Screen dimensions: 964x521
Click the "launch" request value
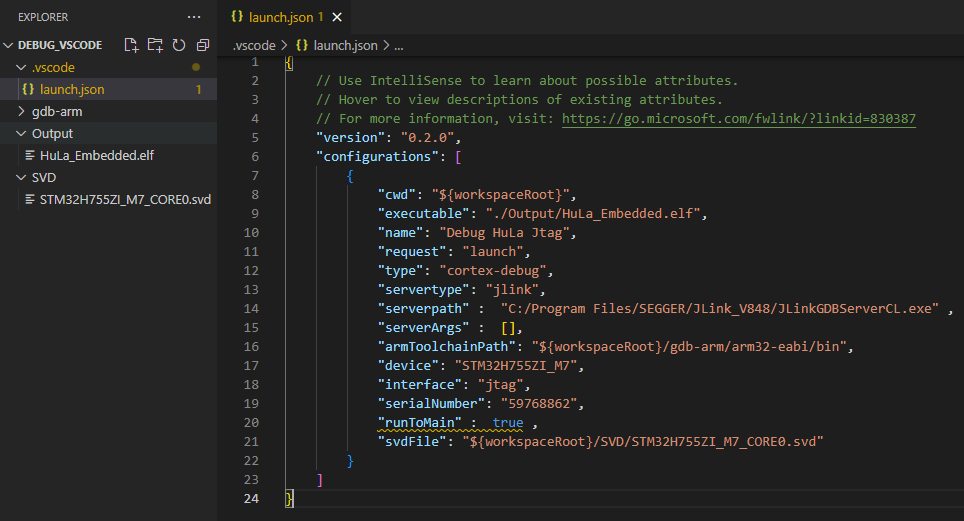(x=493, y=252)
